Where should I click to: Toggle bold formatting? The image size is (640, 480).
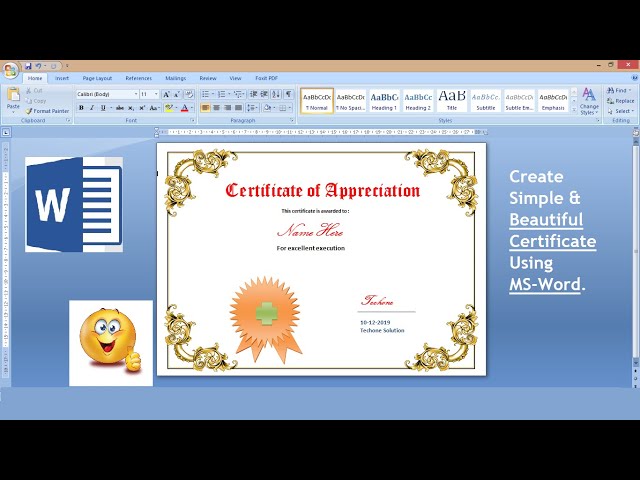pyautogui.click(x=81, y=108)
